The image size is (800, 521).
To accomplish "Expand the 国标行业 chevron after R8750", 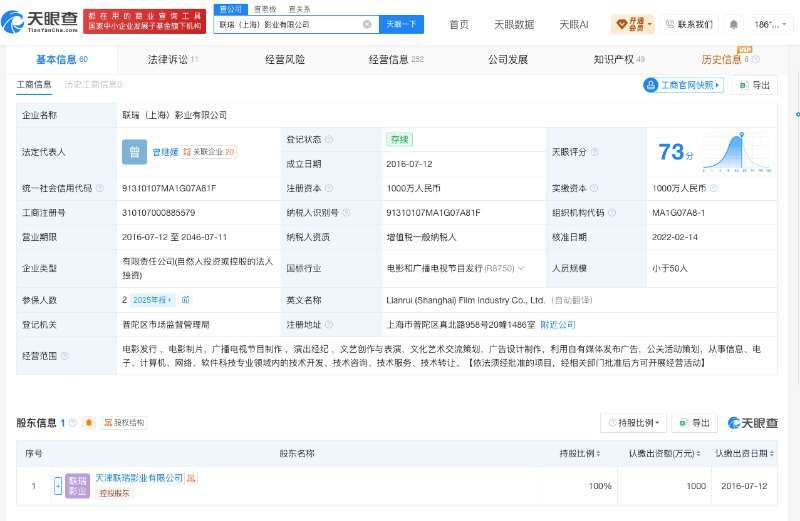I will (x=521, y=268).
